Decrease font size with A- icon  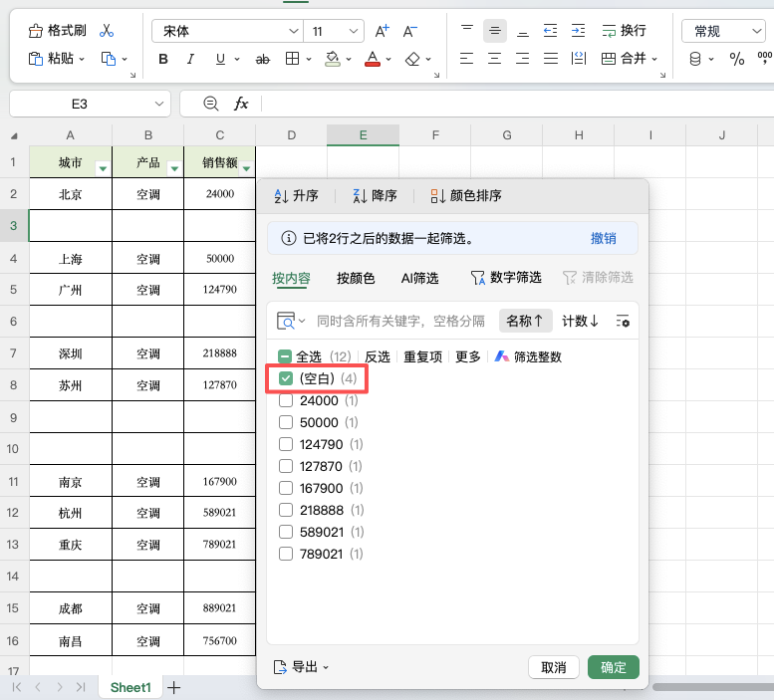tap(409, 31)
